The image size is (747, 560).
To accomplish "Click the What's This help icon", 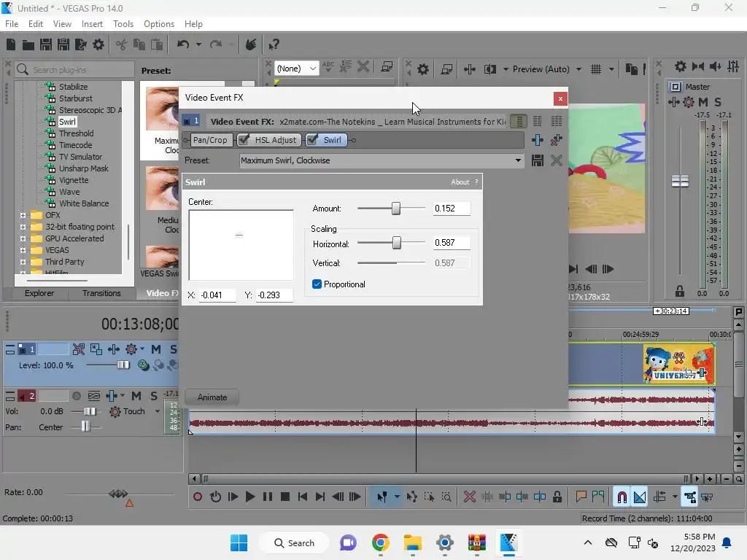I will coord(274,44).
